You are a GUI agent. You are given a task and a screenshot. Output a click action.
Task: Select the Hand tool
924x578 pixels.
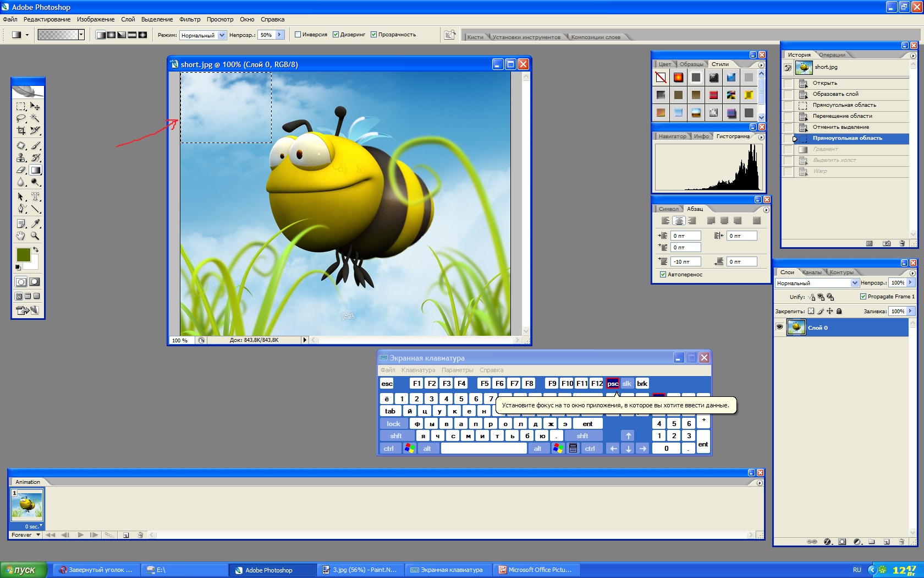coord(21,236)
